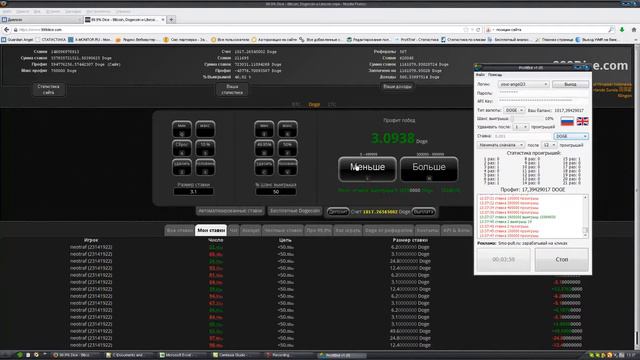Switch to the Честные ставки tab

click(x=283, y=230)
